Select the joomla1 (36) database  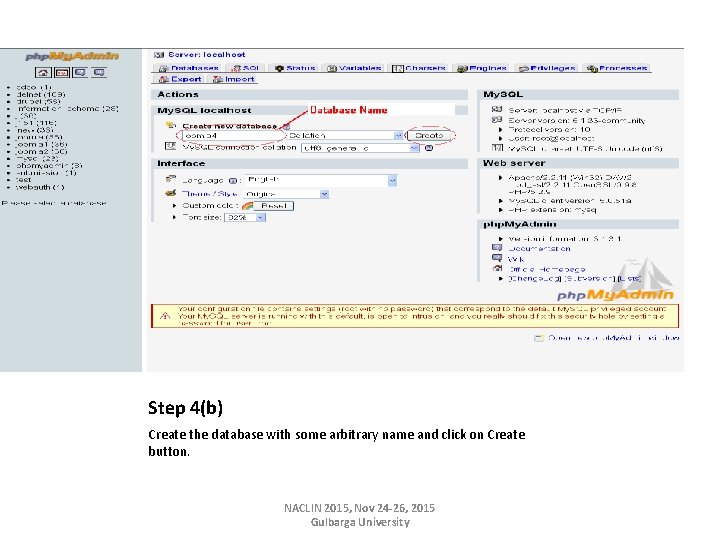pyautogui.click(x=41, y=144)
